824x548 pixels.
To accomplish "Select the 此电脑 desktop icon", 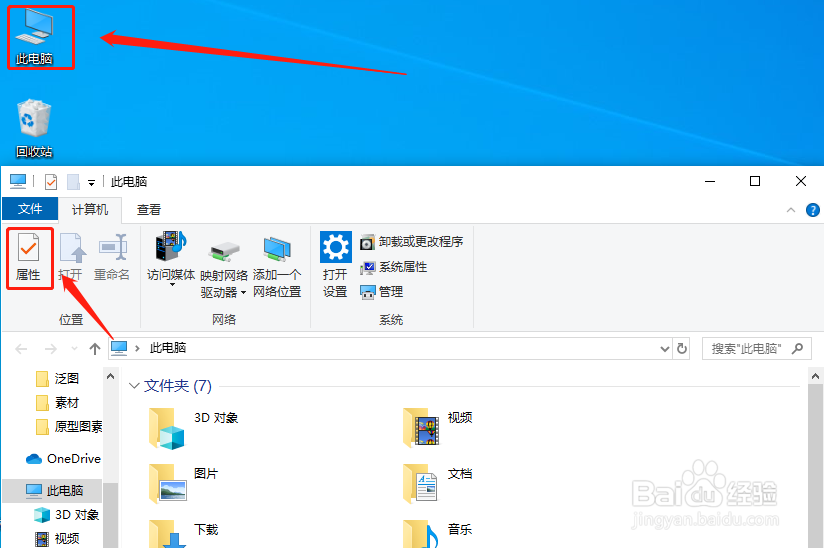I will [34, 38].
